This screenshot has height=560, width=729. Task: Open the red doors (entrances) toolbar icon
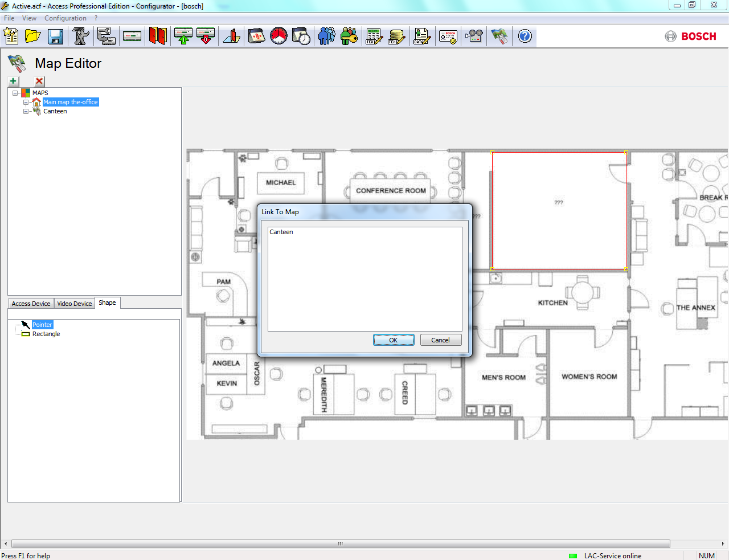(x=158, y=36)
